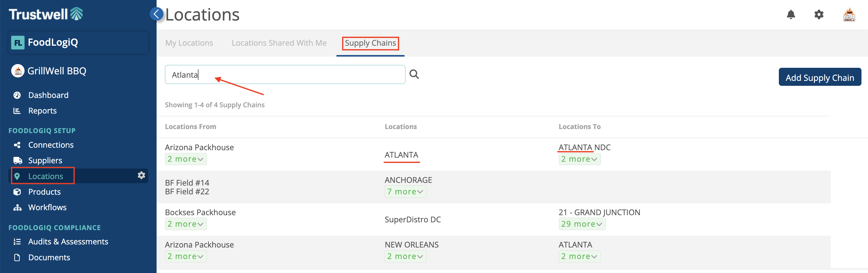Expand 2 more under ATLANTA in last row

pyautogui.click(x=579, y=257)
